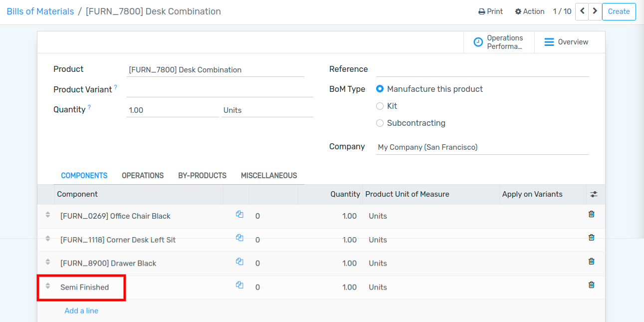Click Drawer Black row drag handle

tap(48, 262)
